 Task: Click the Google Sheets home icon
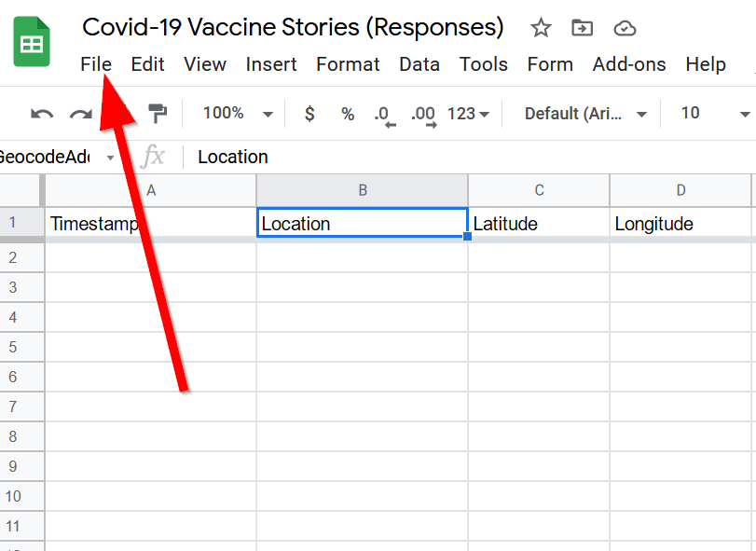[32, 42]
